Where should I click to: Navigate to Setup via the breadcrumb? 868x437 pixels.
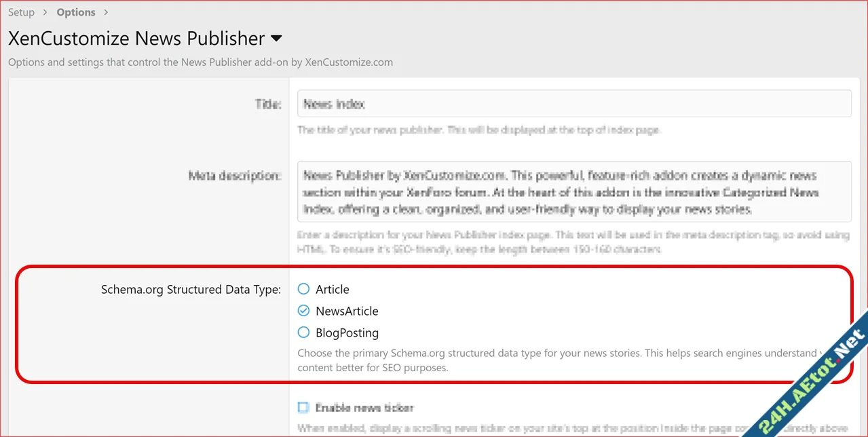tap(21, 12)
